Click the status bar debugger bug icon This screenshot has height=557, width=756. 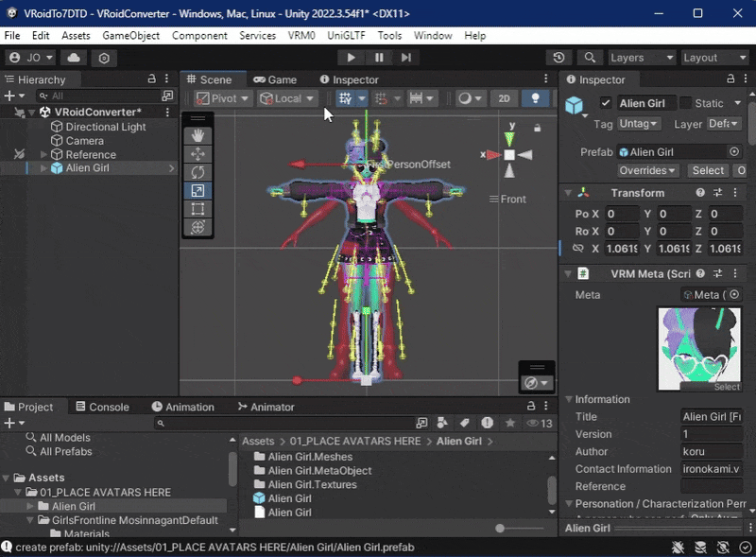(678, 548)
